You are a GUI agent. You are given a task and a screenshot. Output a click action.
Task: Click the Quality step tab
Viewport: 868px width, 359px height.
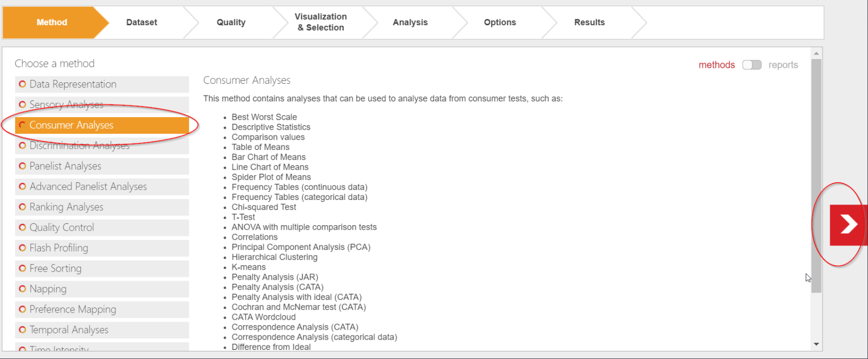[x=231, y=22]
